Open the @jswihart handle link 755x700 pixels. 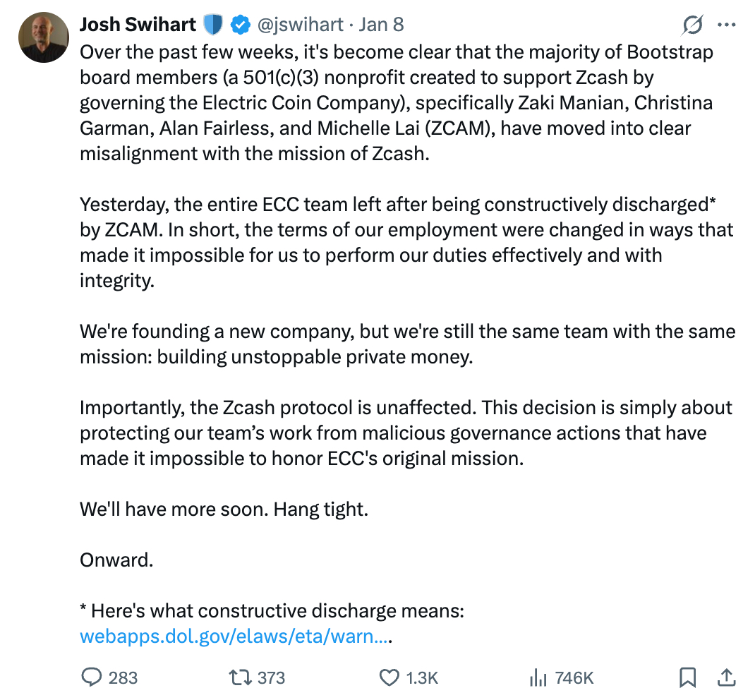click(x=299, y=25)
